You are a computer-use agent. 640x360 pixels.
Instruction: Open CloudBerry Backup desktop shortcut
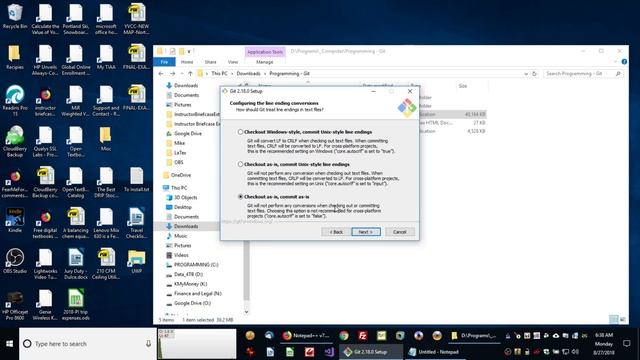(x=15, y=141)
